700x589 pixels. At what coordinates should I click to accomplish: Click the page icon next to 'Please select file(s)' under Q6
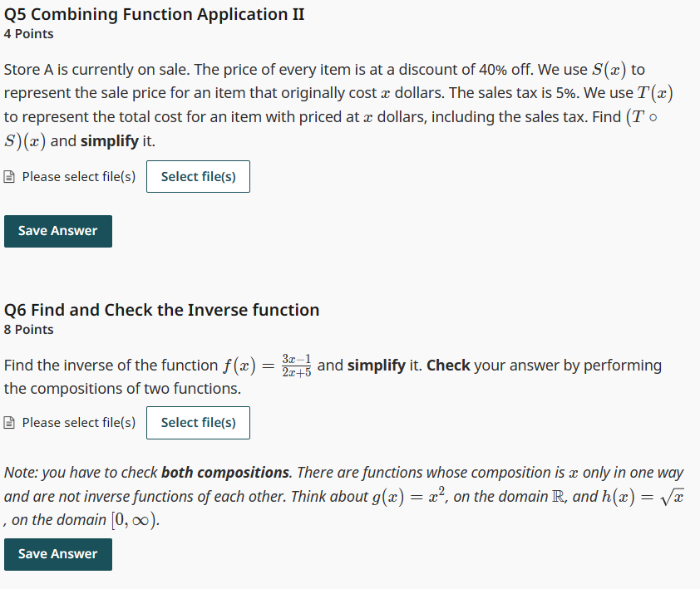point(9,422)
